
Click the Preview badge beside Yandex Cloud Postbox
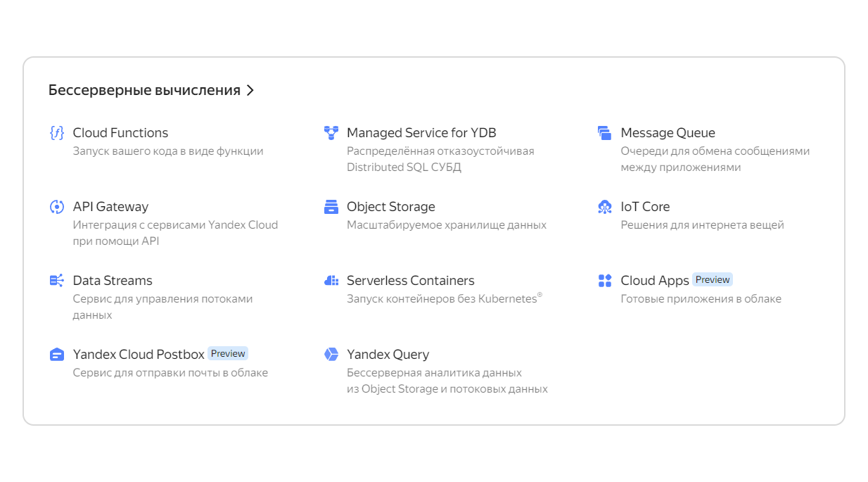click(x=228, y=353)
